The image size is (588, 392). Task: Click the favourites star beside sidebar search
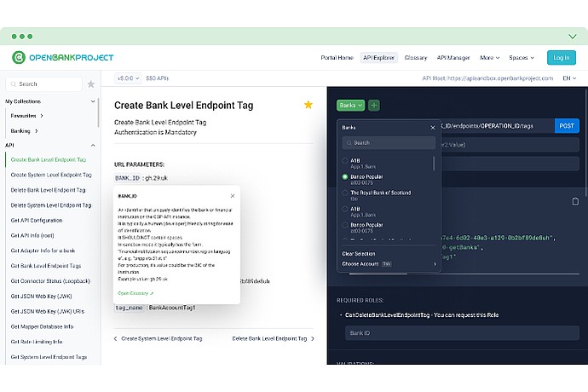tap(90, 84)
